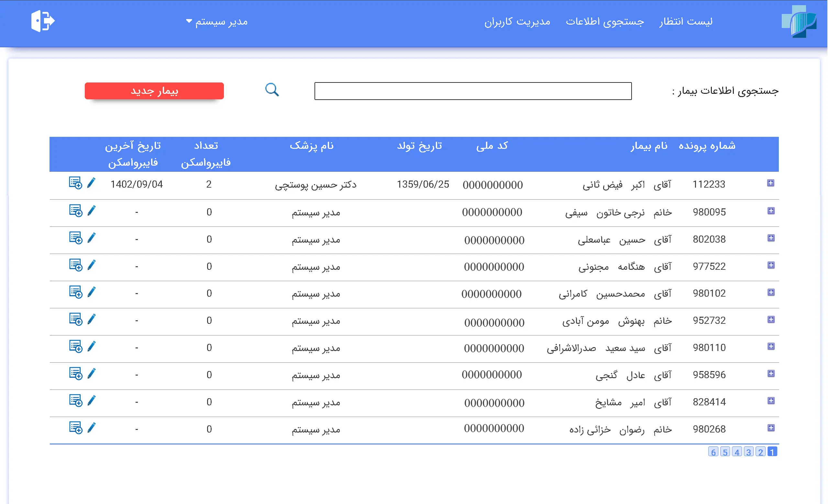Click the logout icon in header
The image size is (828, 504).
click(43, 21)
